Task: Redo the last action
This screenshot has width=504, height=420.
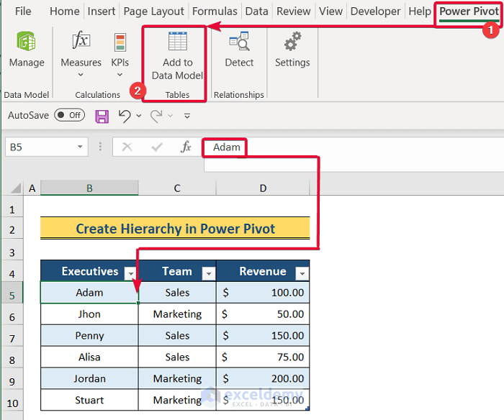Action: click(156, 116)
